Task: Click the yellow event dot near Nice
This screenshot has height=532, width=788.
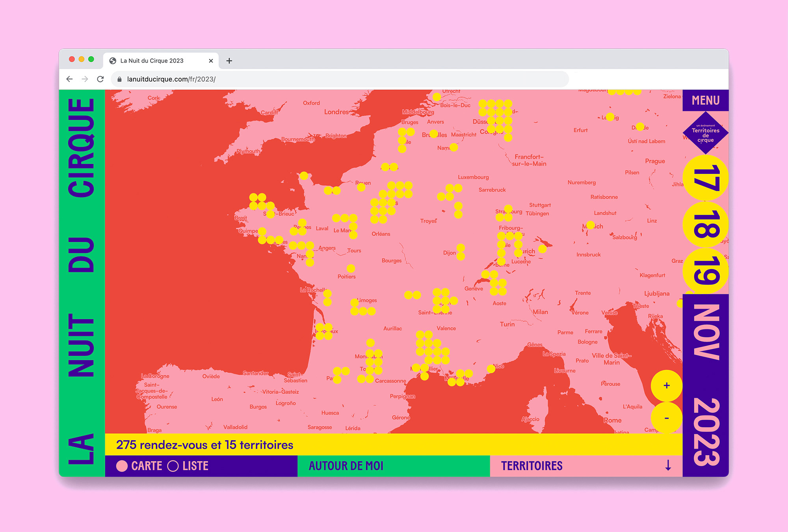Action: click(x=491, y=369)
